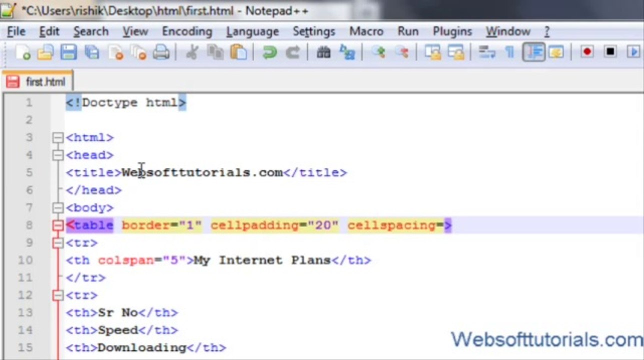
Task: Toggle synchronized horizontal scrolling
Action: (456, 52)
